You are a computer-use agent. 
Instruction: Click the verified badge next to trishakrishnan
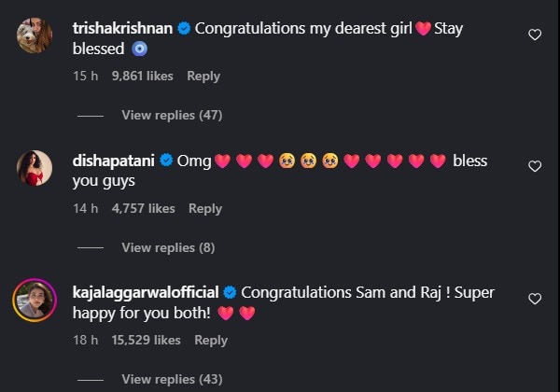184,29
